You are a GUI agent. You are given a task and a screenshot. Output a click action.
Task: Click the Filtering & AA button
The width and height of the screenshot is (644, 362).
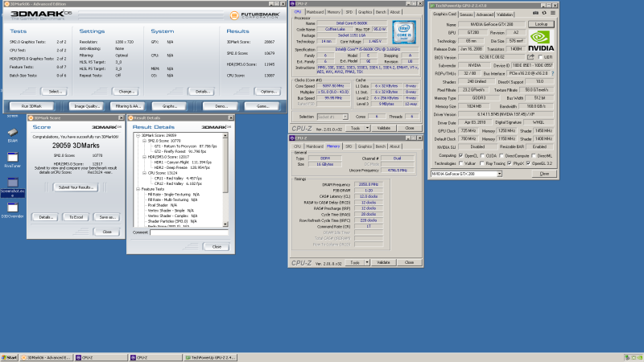[128, 106]
